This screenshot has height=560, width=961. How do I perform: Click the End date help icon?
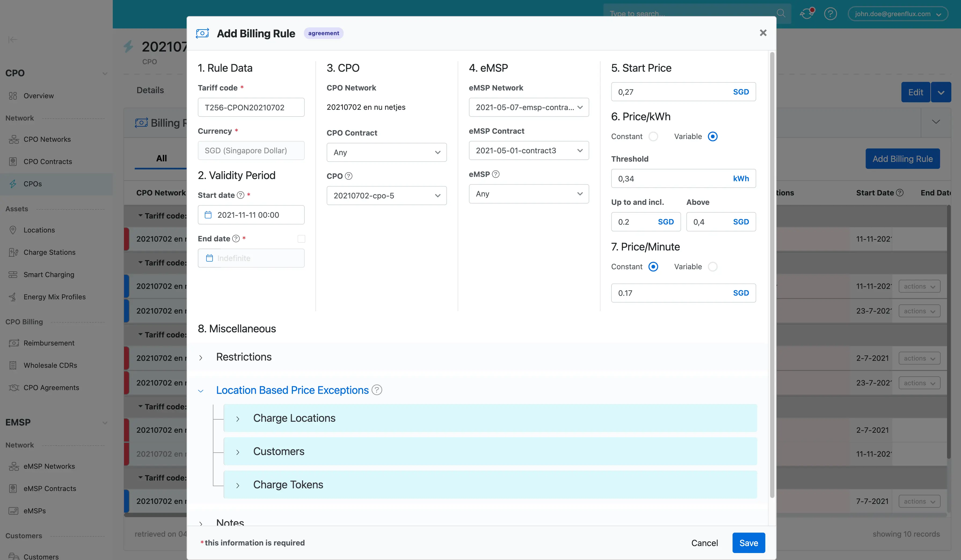pyautogui.click(x=236, y=239)
